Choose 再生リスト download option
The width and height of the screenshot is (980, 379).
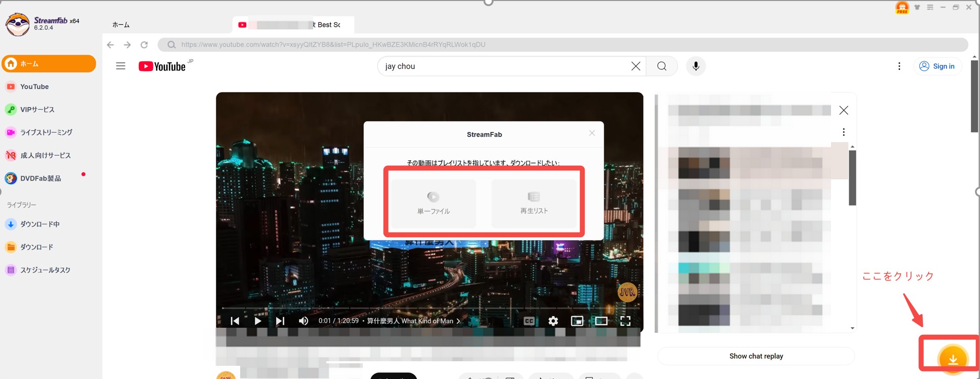(534, 203)
